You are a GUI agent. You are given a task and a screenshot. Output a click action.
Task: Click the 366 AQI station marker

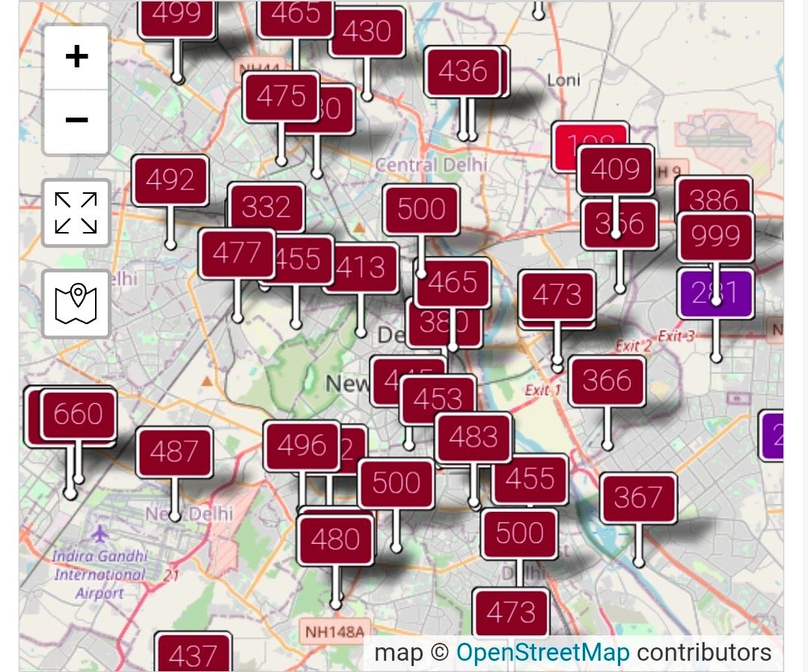coord(607,381)
